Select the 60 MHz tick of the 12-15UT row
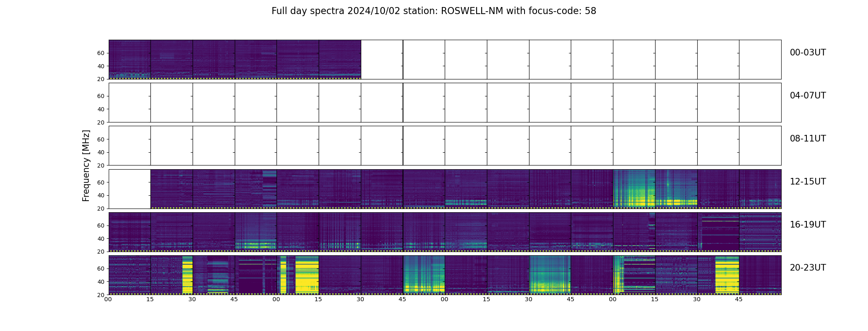 click(101, 182)
